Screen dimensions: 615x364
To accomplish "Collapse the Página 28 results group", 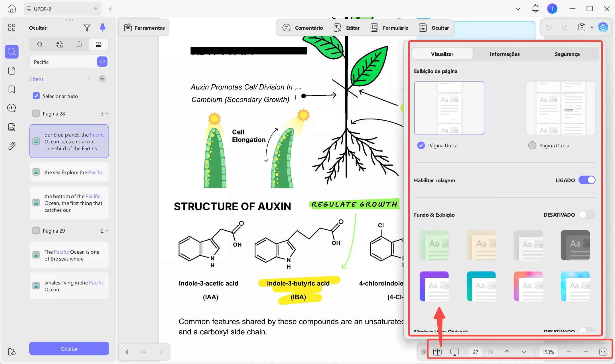I will (x=107, y=113).
